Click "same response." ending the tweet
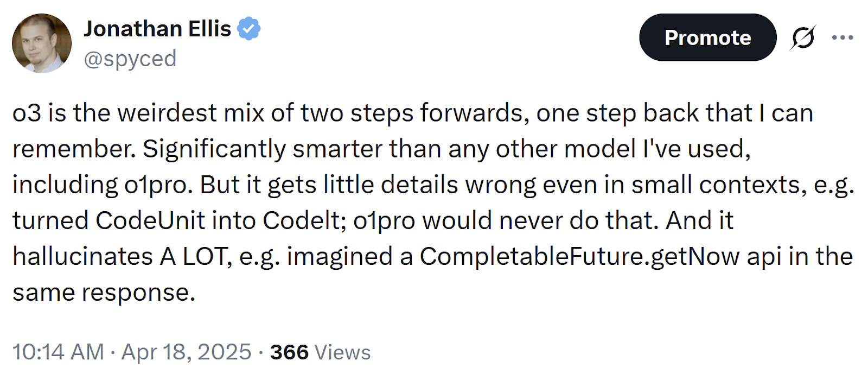The image size is (868, 374). tap(104, 293)
